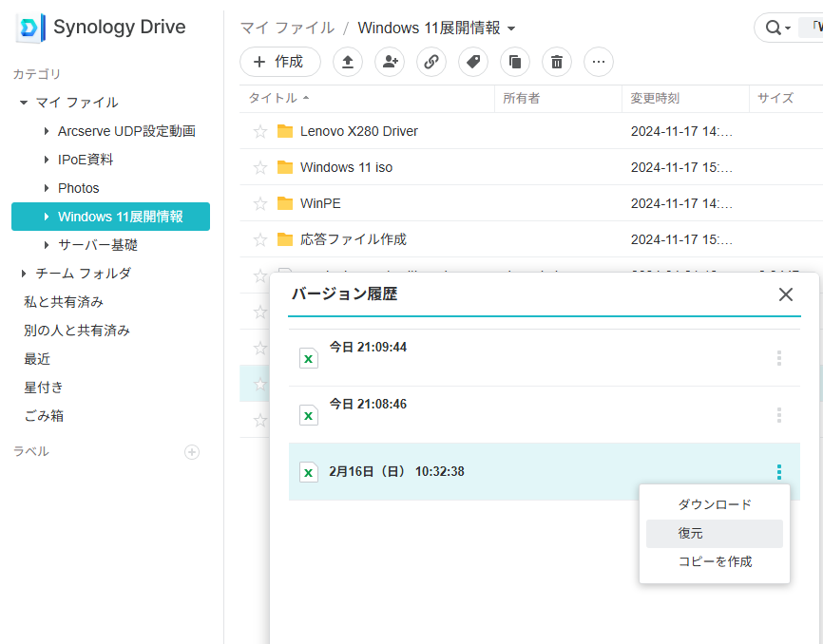This screenshot has height=644, width=823.
Task: Click the 作成 create button
Action: point(280,62)
